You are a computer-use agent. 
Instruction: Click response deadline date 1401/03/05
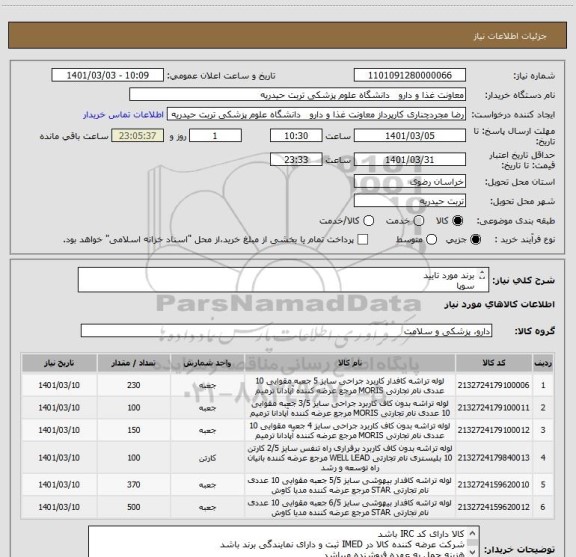point(410,136)
